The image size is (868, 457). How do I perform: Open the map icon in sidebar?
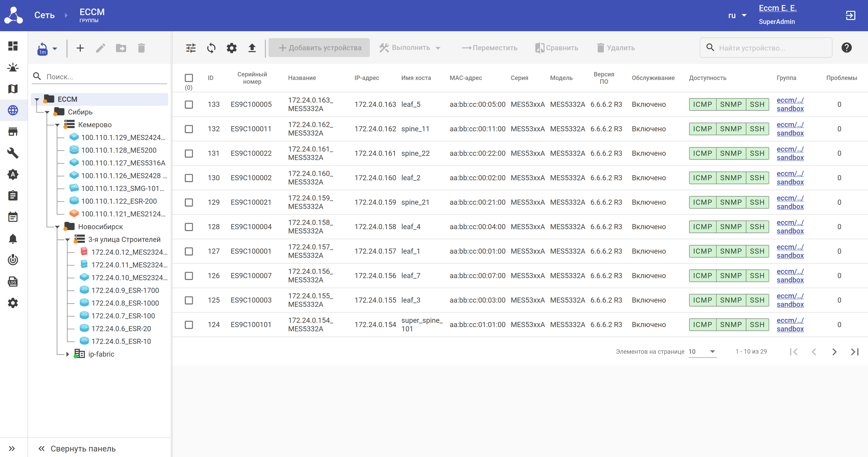[x=13, y=89]
